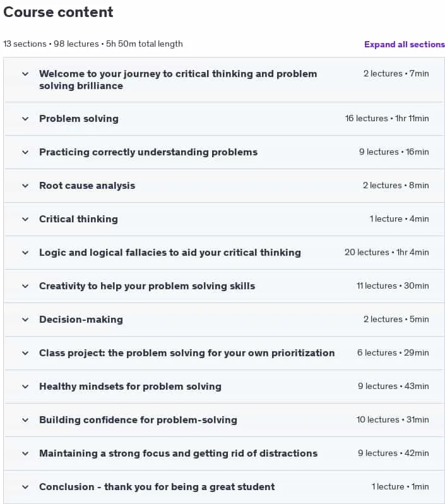Click chevron beside Class project section
This screenshot has width=445, height=504.
[25, 353]
